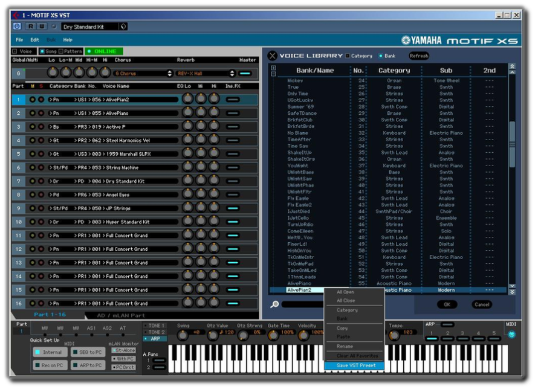
Task: Select the Category radio option in Voice Library
Action: click(348, 56)
